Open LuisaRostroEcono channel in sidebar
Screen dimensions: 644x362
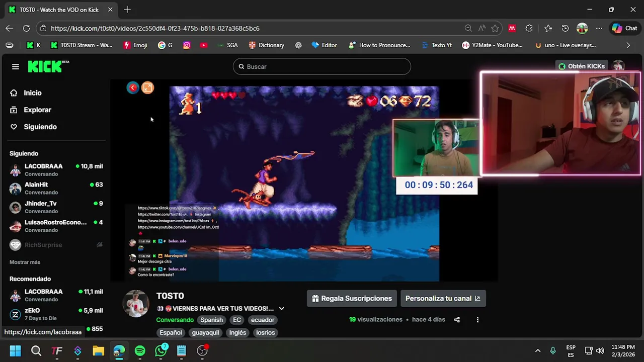click(56, 226)
